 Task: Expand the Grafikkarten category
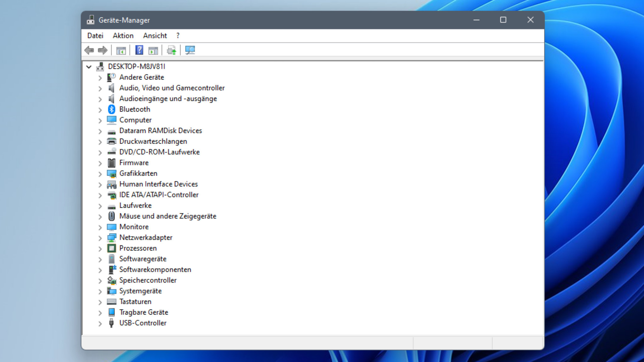click(99, 174)
